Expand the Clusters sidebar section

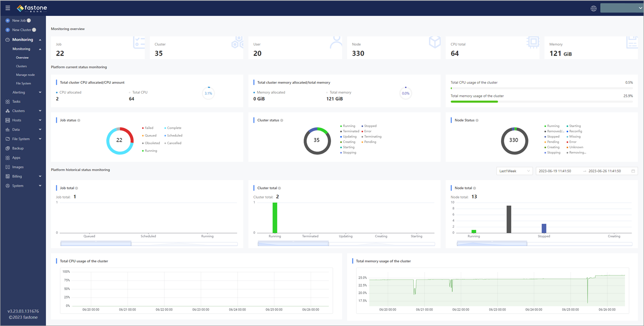(23, 111)
